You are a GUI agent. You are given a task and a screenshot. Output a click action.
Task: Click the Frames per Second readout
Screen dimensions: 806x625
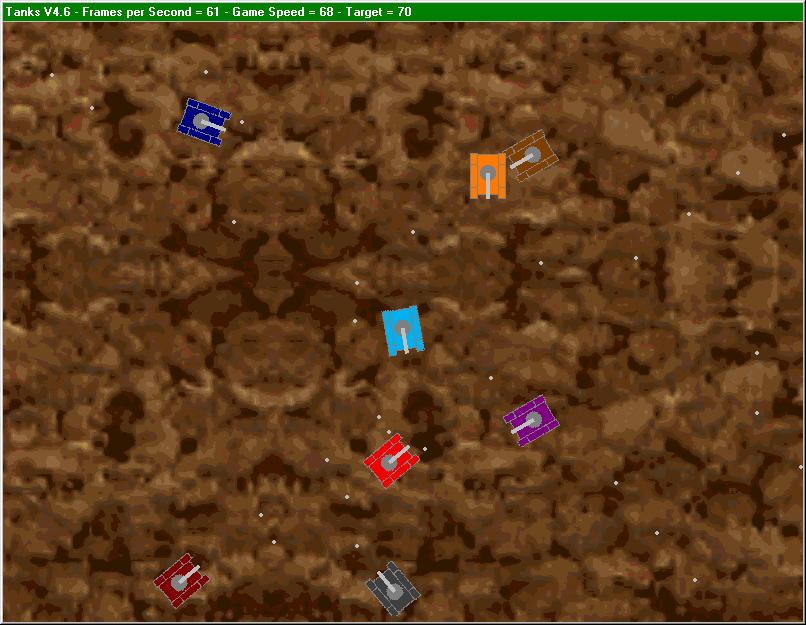tap(153, 12)
